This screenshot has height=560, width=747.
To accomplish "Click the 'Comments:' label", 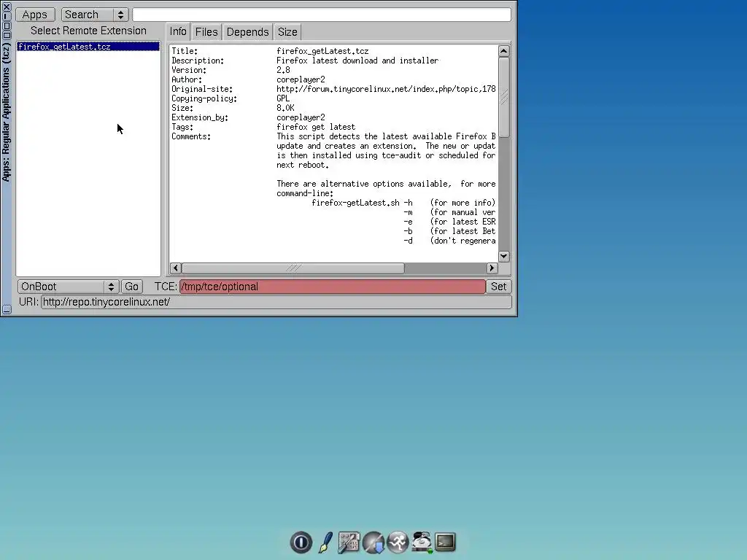I will click(x=191, y=136).
